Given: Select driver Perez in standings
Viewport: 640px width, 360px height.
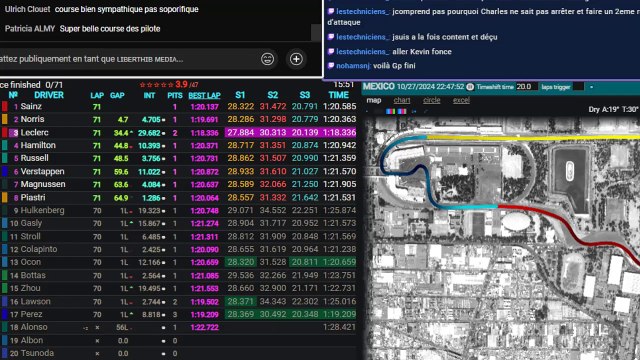Looking at the screenshot, I should tap(31, 314).
